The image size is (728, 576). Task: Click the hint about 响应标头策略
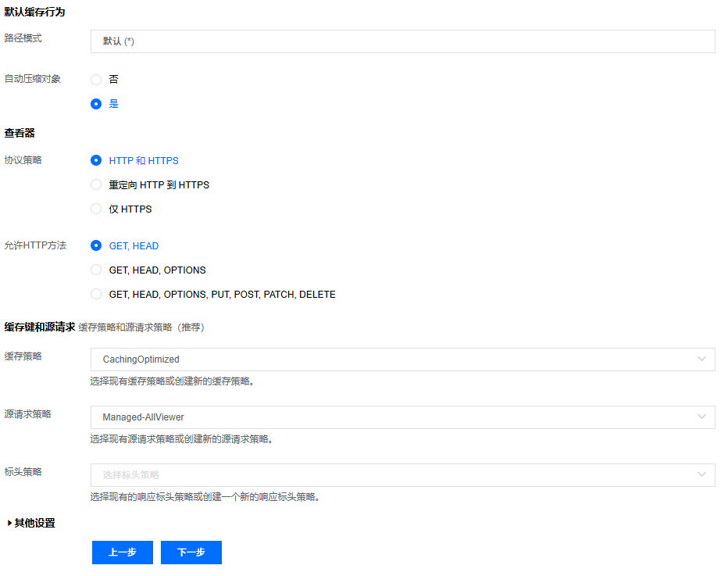point(205,497)
